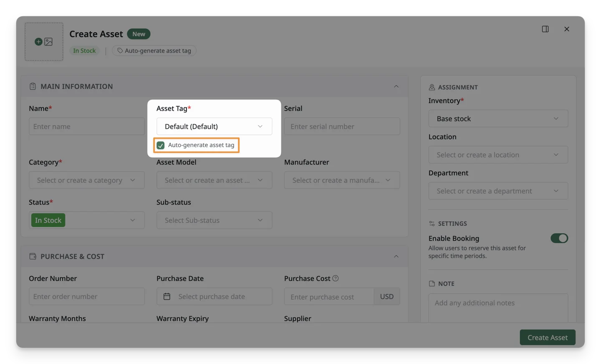Viewport: 601px width, 364px height.
Task: Collapse the Purchase & Cost section
Action: pos(396,256)
